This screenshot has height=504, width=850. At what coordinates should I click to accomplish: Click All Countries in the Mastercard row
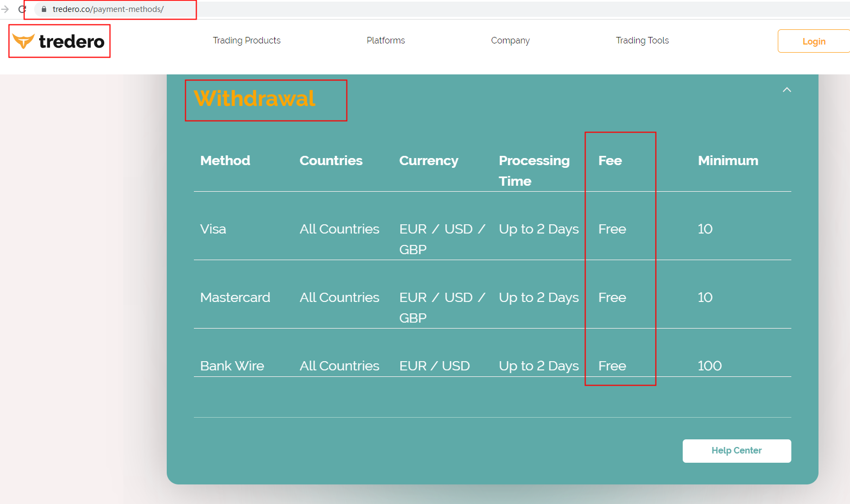pos(339,298)
